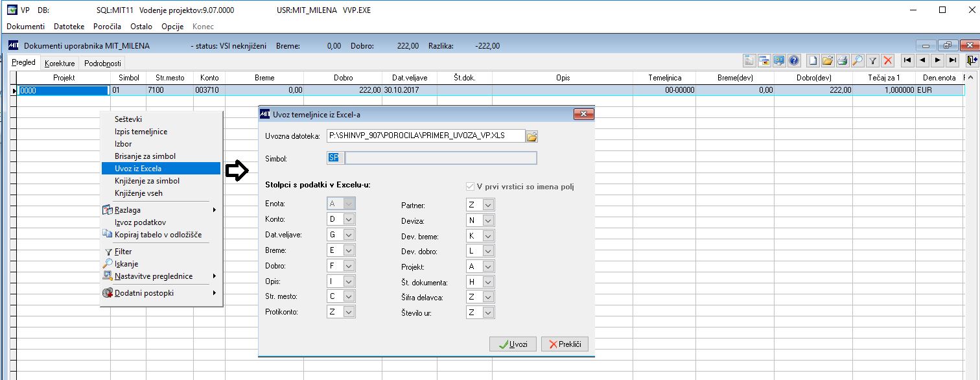
Task: Click the Uvozi button
Action: click(x=513, y=344)
